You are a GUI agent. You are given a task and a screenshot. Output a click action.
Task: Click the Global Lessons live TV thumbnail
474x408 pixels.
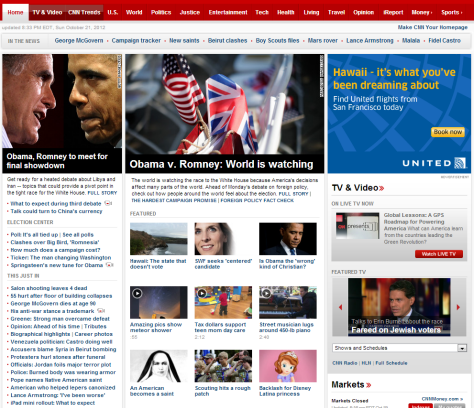(x=358, y=226)
